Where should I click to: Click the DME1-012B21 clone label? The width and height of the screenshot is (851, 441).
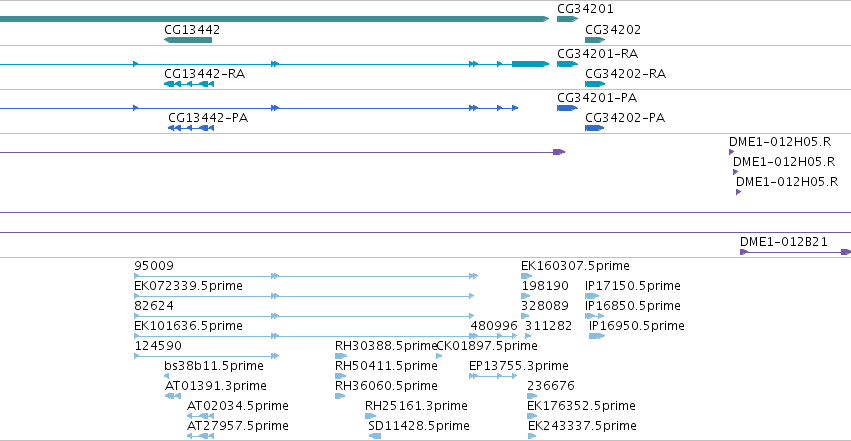tap(784, 242)
